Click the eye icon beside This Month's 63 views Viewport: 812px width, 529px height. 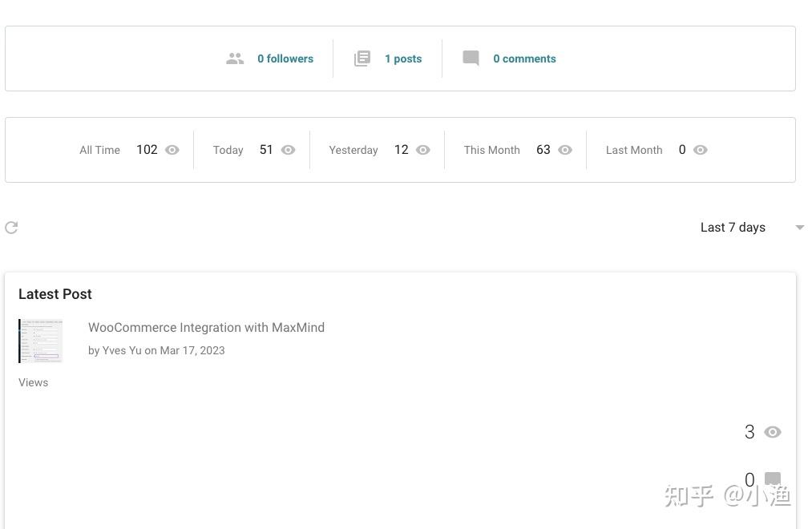565,150
